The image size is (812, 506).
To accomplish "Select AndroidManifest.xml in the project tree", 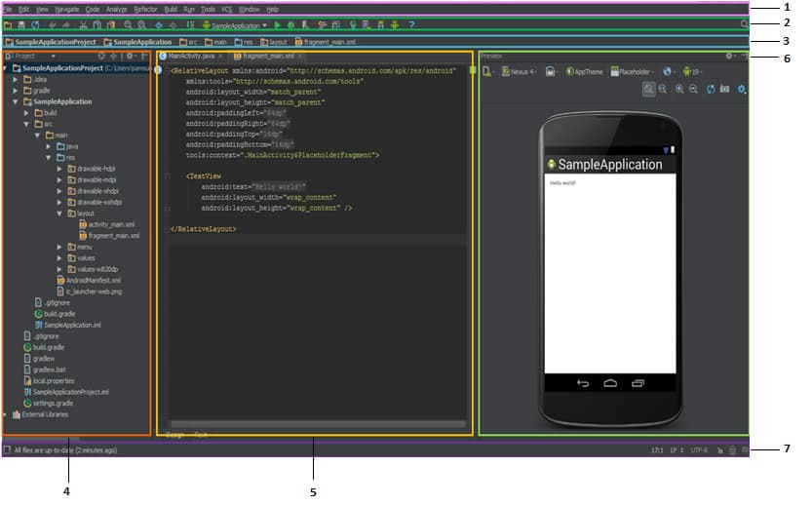I will click(x=89, y=281).
